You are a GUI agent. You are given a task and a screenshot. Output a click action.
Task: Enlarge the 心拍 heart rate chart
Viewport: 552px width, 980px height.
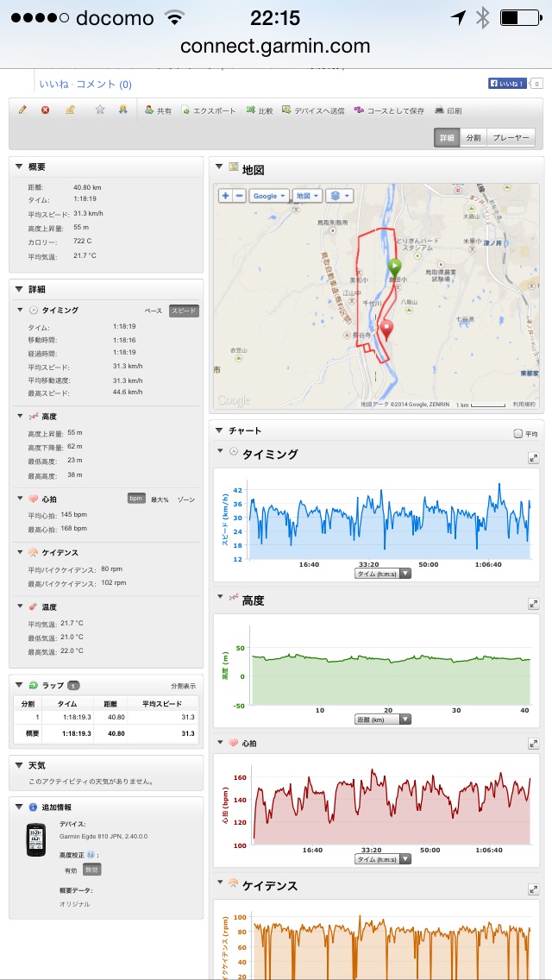pyautogui.click(x=533, y=744)
